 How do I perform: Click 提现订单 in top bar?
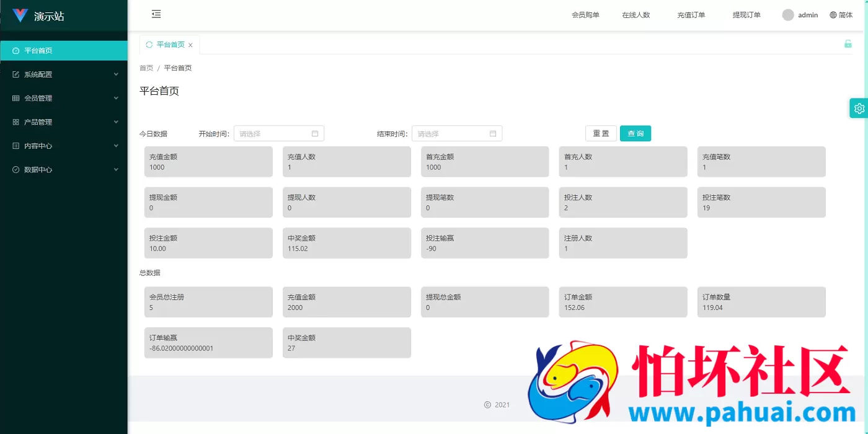point(746,15)
